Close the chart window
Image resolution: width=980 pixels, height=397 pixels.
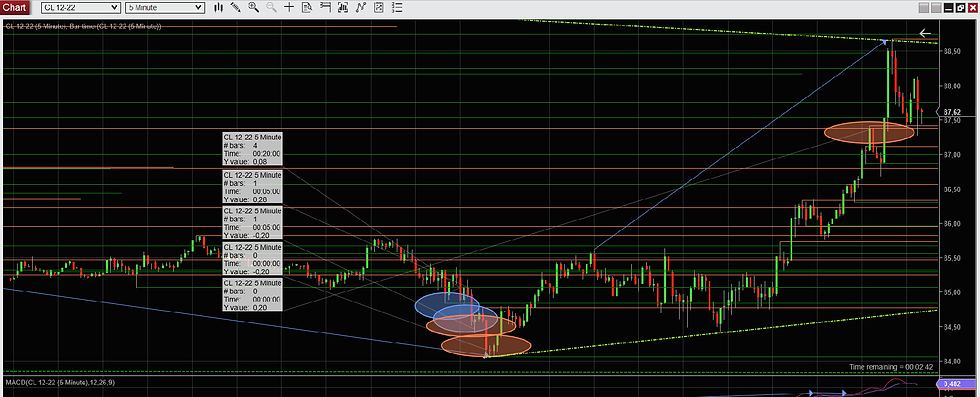click(x=974, y=8)
